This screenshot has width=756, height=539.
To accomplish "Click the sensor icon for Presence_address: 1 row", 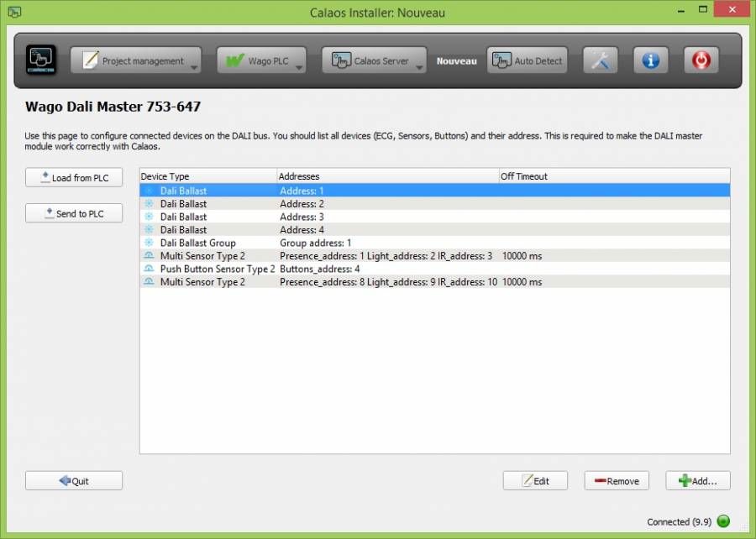I will pos(149,255).
